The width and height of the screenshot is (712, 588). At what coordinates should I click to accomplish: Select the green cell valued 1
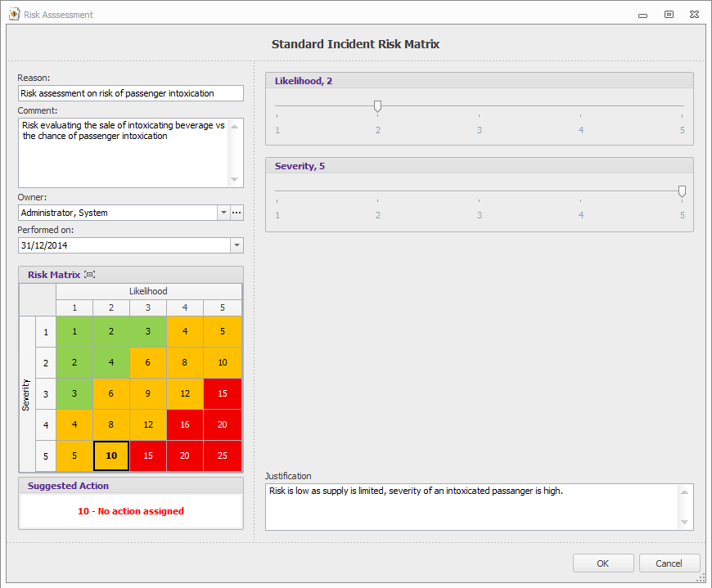coord(74,331)
